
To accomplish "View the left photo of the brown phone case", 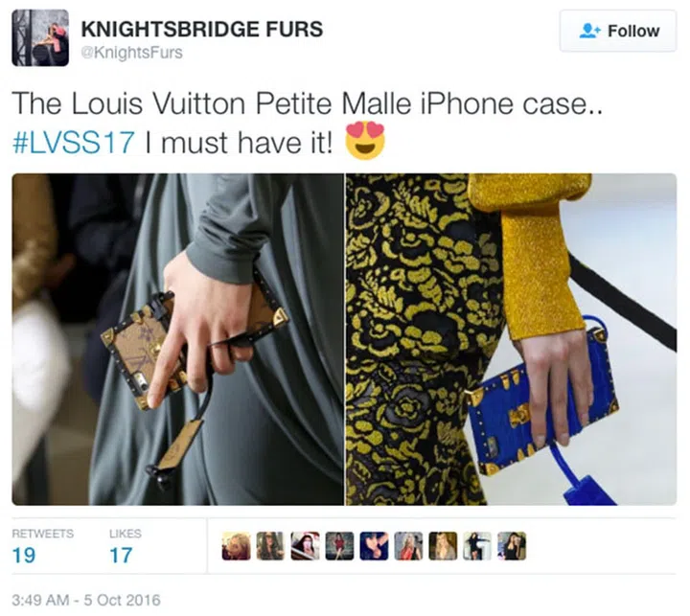I will tap(177, 339).
